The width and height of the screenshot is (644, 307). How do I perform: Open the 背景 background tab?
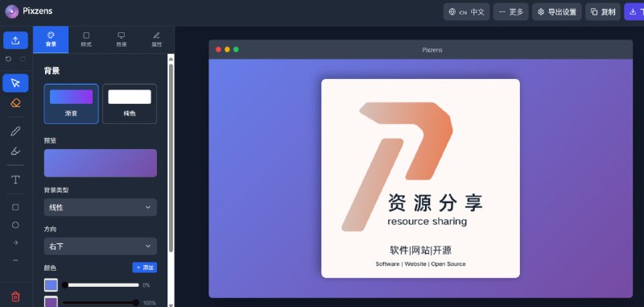(51, 39)
